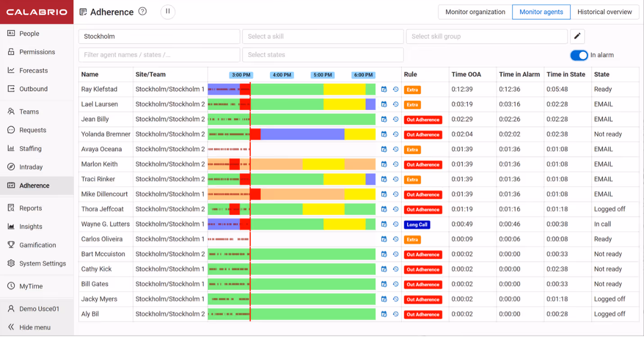644x338 pixels.
Task: Open the Select skill group dropdown
Action: [487, 36]
